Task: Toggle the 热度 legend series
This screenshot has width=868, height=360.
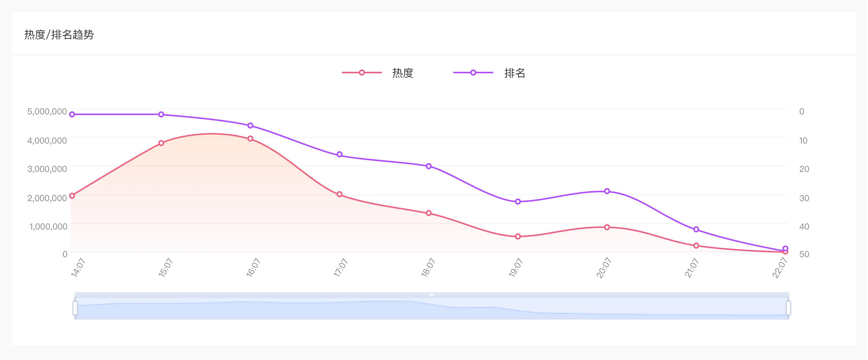Action: (x=378, y=73)
